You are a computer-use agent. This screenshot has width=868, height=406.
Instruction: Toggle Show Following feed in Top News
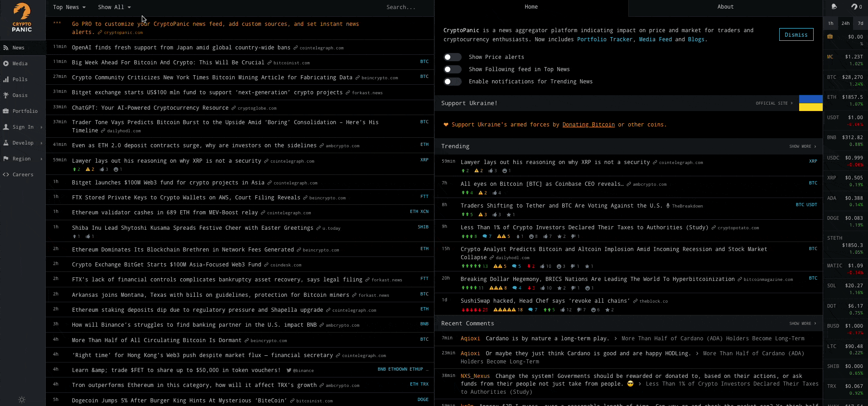pos(453,69)
